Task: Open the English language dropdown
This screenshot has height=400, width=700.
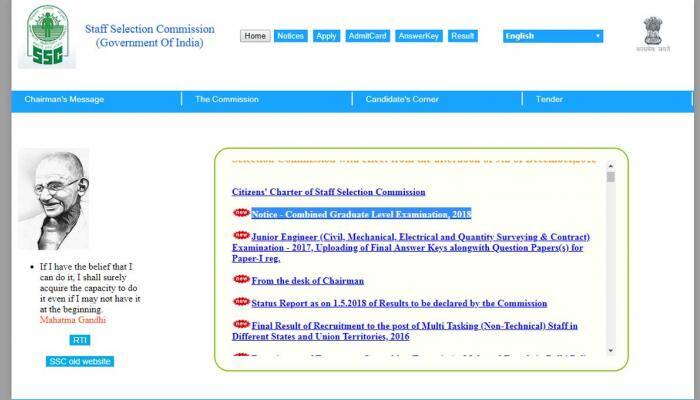Action: click(553, 36)
